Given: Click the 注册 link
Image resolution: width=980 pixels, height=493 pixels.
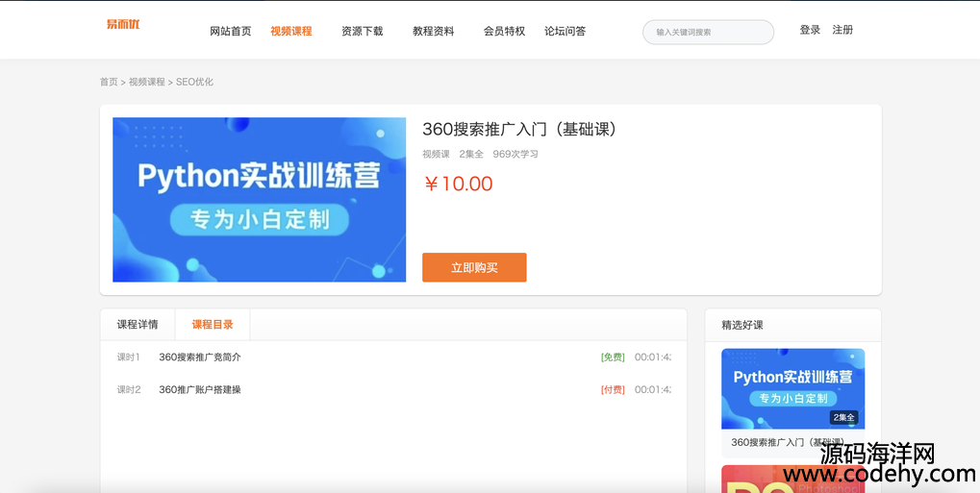Looking at the screenshot, I should (x=842, y=30).
